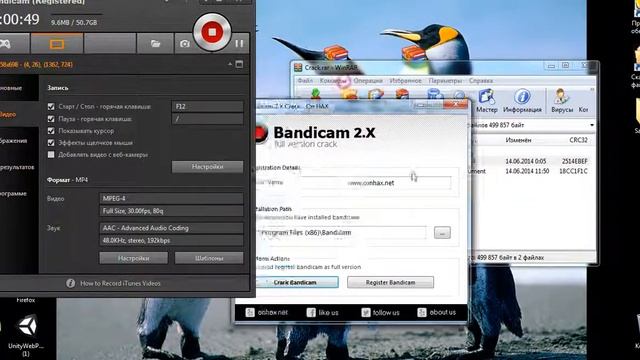Open WinRAR Избранное menu
Viewport: 640px width, 360px height.
tap(405, 81)
